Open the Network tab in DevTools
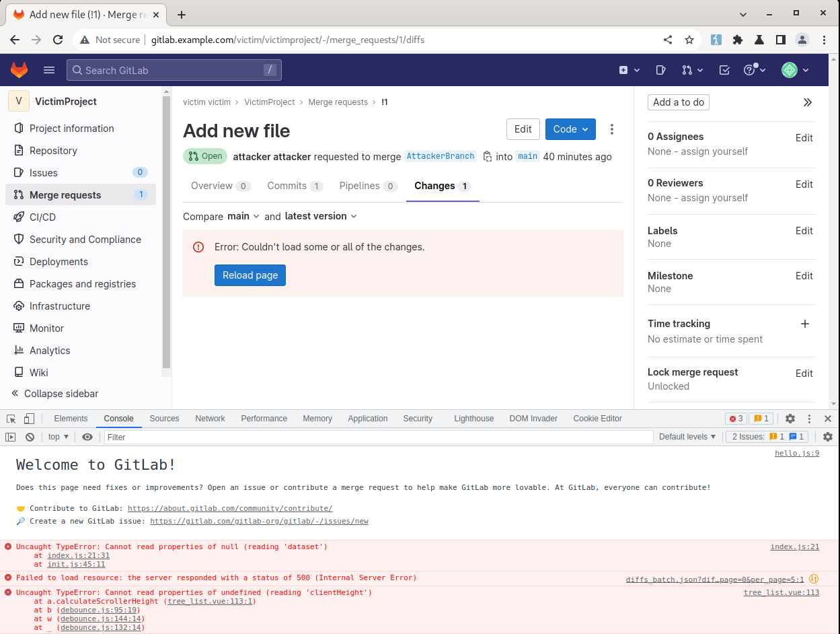 coord(210,419)
